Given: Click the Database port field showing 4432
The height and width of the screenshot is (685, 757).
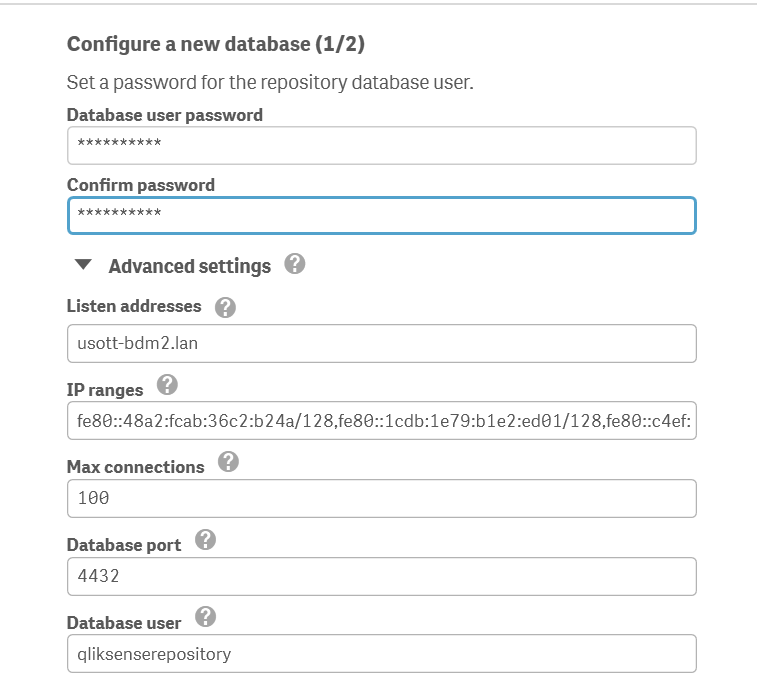Looking at the screenshot, I should (x=381, y=576).
